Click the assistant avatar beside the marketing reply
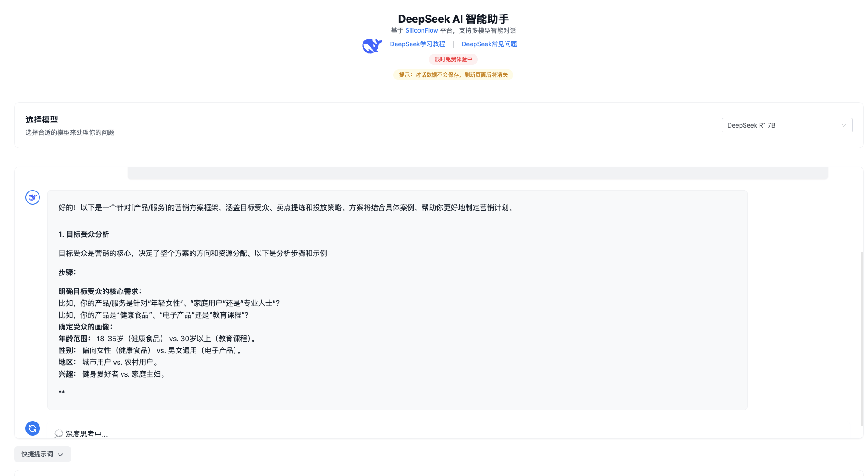868x476 pixels. pos(33,197)
